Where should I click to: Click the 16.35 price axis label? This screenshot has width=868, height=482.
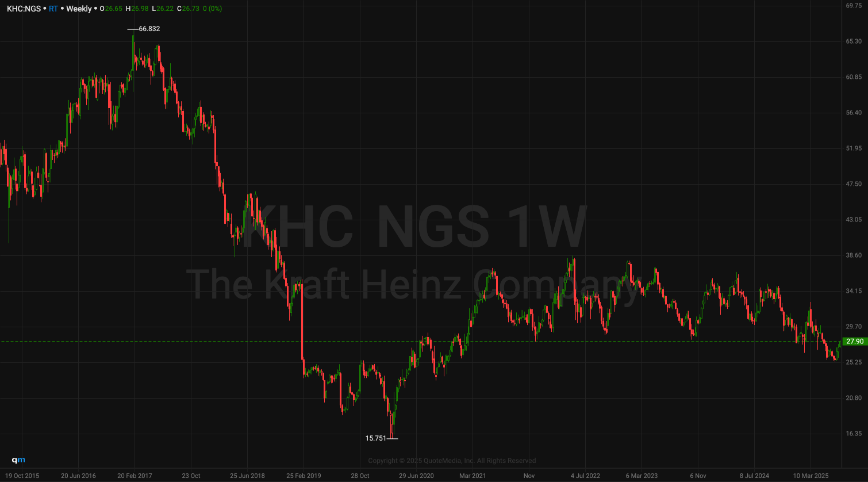pos(854,434)
